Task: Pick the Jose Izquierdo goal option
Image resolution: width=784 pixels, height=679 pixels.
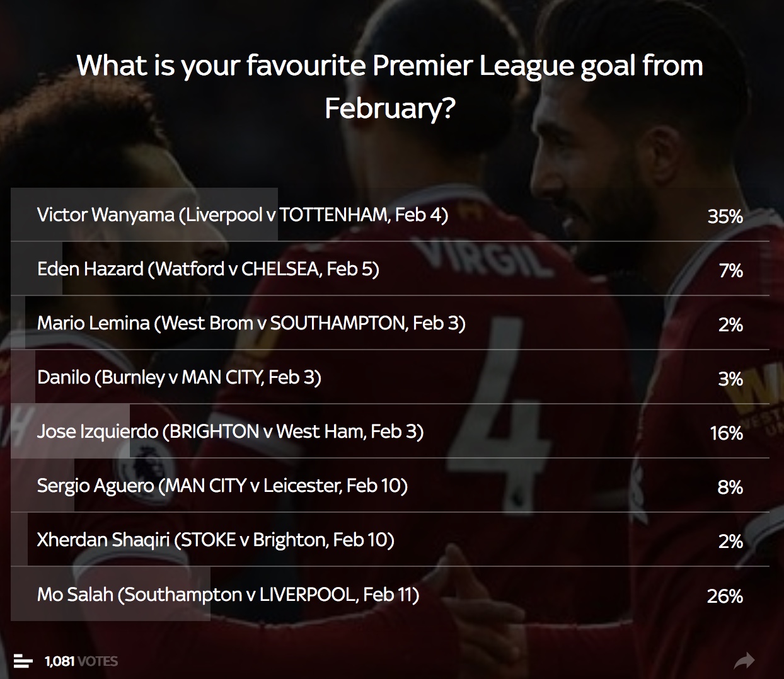Action: (x=390, y=431)
